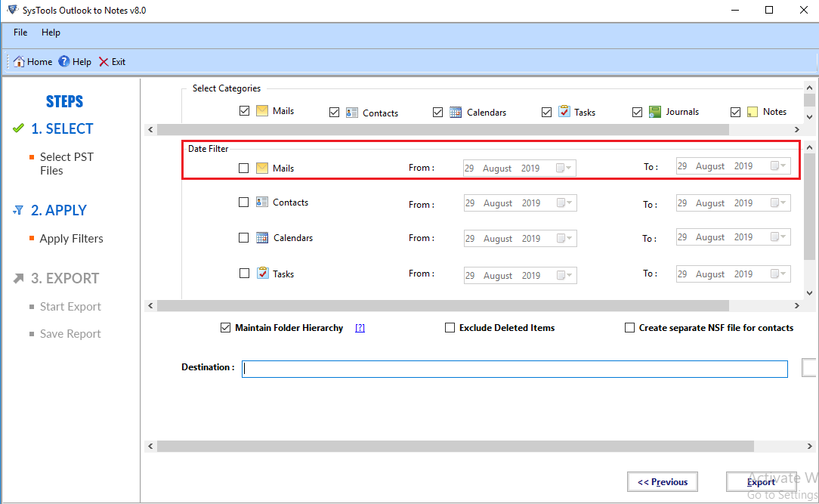Click the Home icon in toolbar
Screen dimensions: 819x504
tap(19, 62)
